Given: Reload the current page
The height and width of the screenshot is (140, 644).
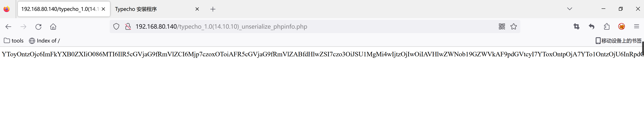Looking at the screenshot, I should tap(38, 27).
